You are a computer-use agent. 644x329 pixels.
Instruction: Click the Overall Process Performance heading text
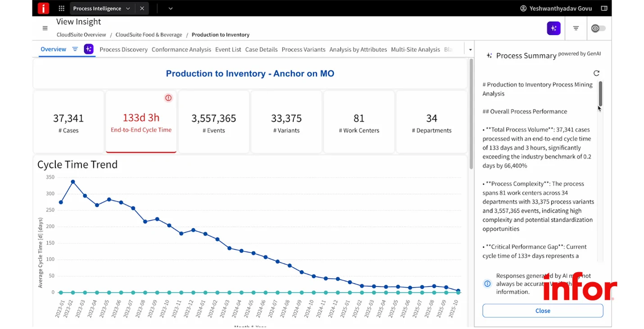click(525, 111)
